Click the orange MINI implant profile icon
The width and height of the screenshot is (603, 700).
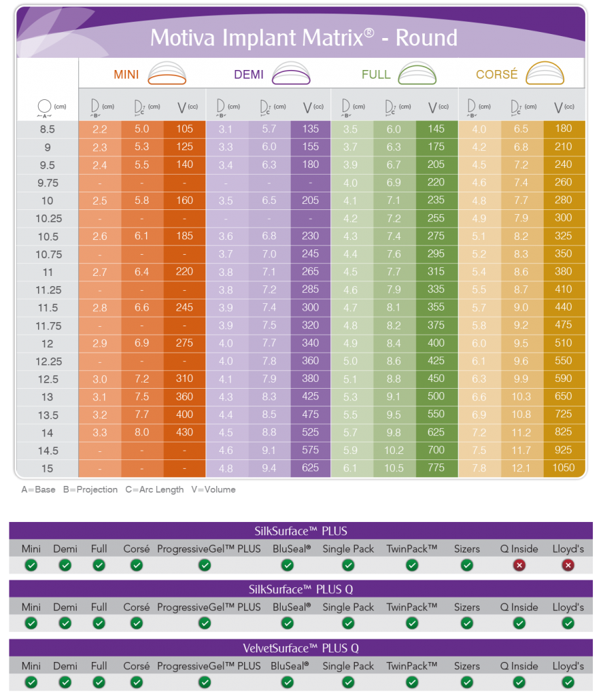(x=167, y=73)
